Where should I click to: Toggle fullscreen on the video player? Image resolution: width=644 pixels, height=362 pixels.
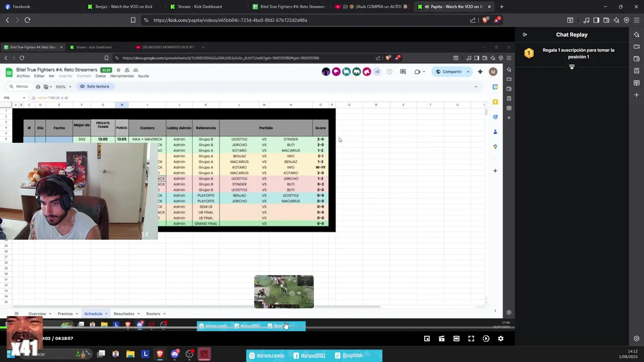[471, 339]
